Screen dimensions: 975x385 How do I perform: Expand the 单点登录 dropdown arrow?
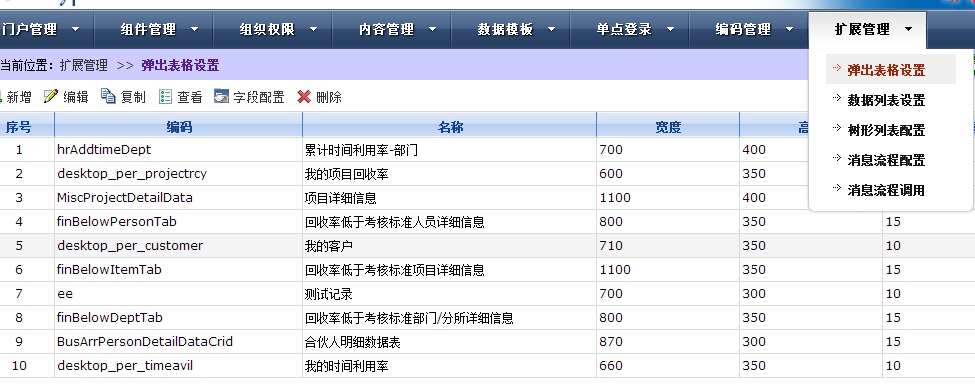670,29
